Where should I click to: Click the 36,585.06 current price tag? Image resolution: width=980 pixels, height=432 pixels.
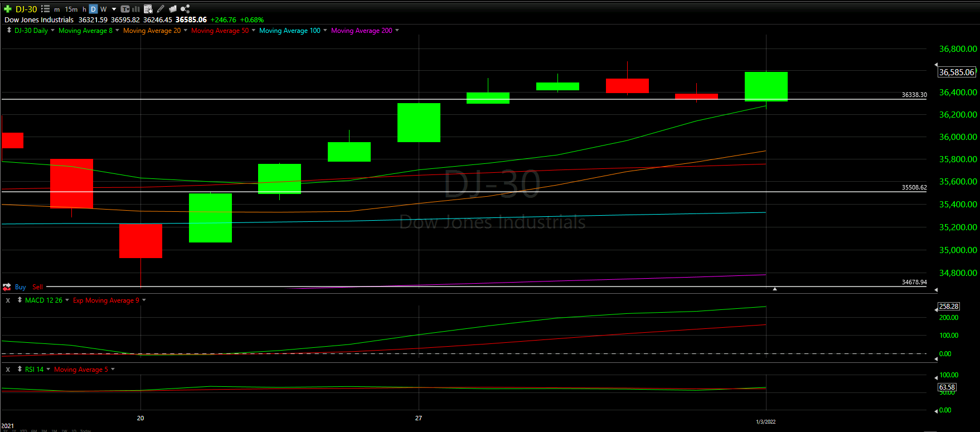[957, 72]
